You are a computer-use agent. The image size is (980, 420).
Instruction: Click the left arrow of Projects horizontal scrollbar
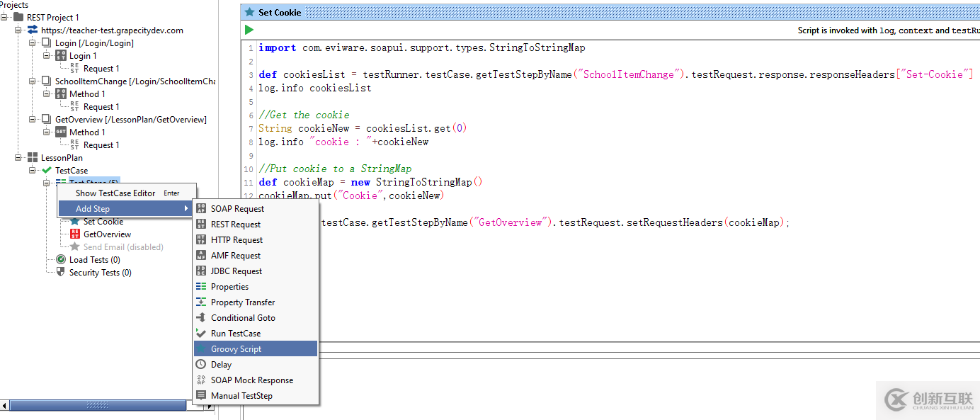(x=5, y=406)
